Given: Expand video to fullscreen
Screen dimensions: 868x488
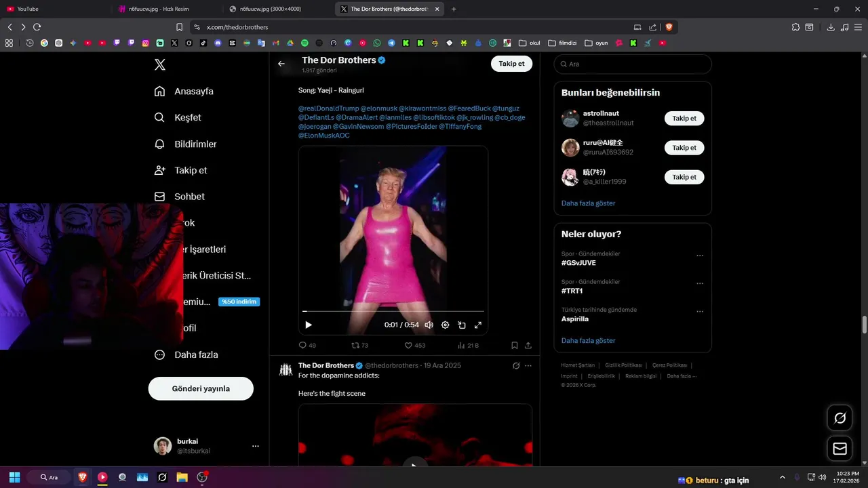Looking at the screenshot, I should (478, 325).
